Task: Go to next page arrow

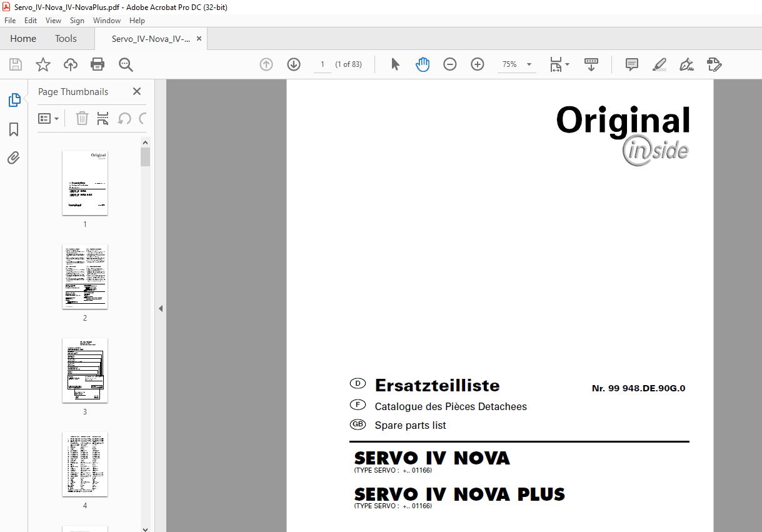Action: tap(294, 64)
